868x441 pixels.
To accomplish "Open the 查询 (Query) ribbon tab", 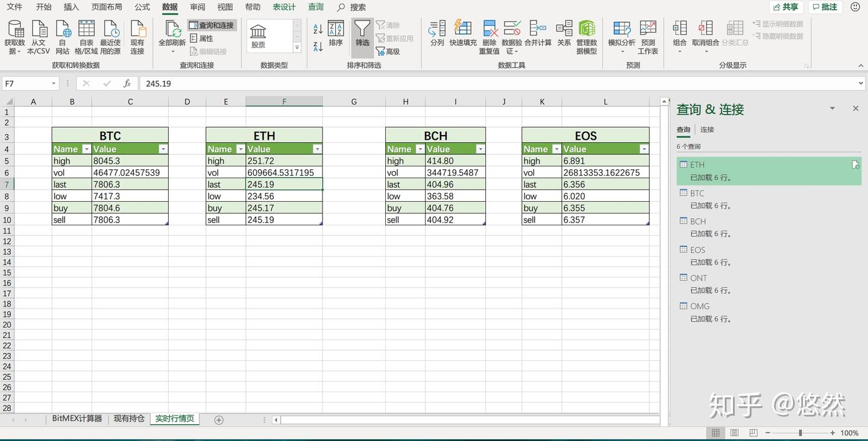I will coord(316,7).
